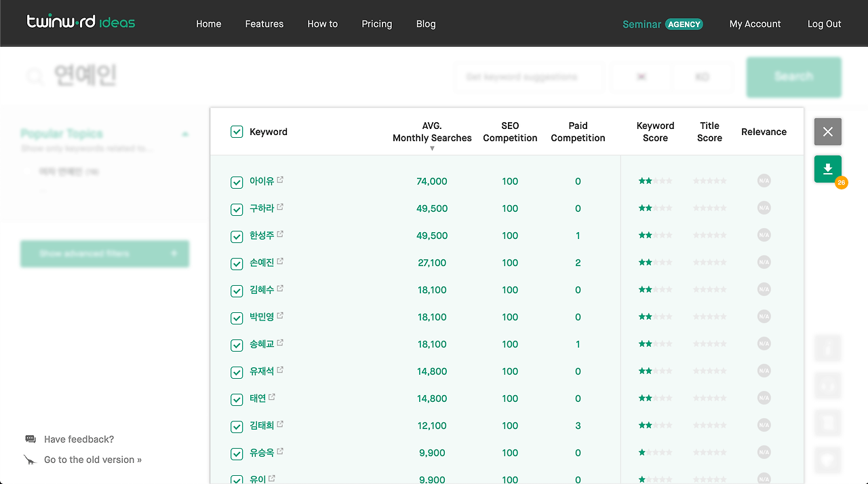Click the twinword ideas logo
The image size is (868, 484).
[81, 22]
